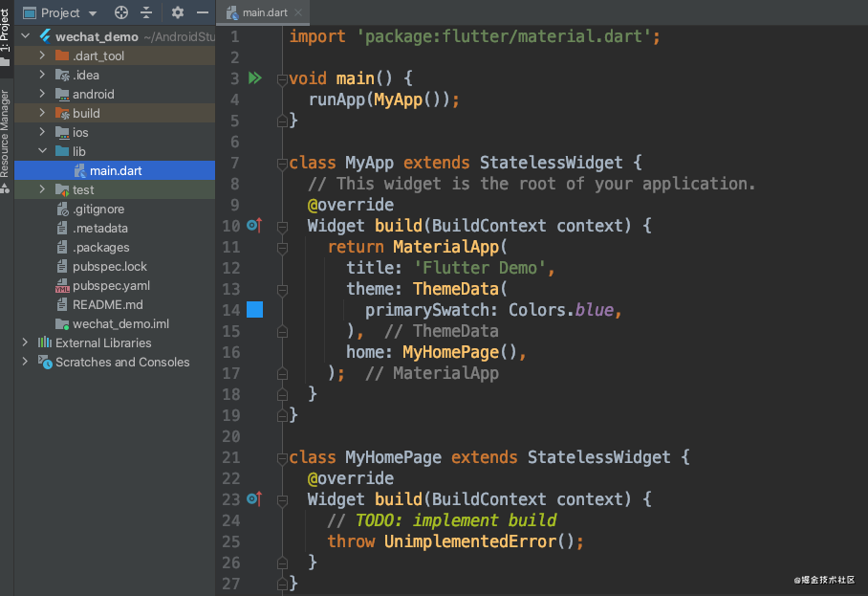Expand the test folder
Screen dimensions: 868x596
(x=43, y=189)
